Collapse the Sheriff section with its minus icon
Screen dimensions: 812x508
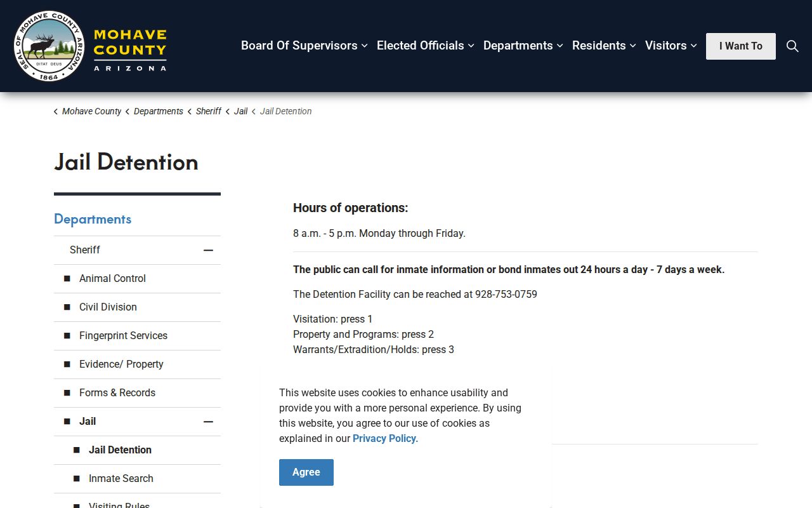pos(208,250)
